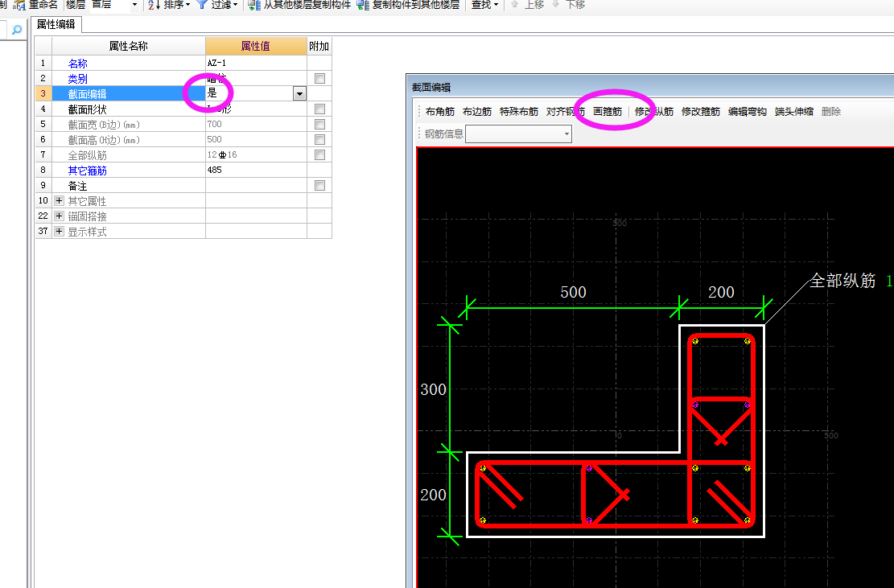Click the 特殊布筋 button

click(x=519, y=112)
